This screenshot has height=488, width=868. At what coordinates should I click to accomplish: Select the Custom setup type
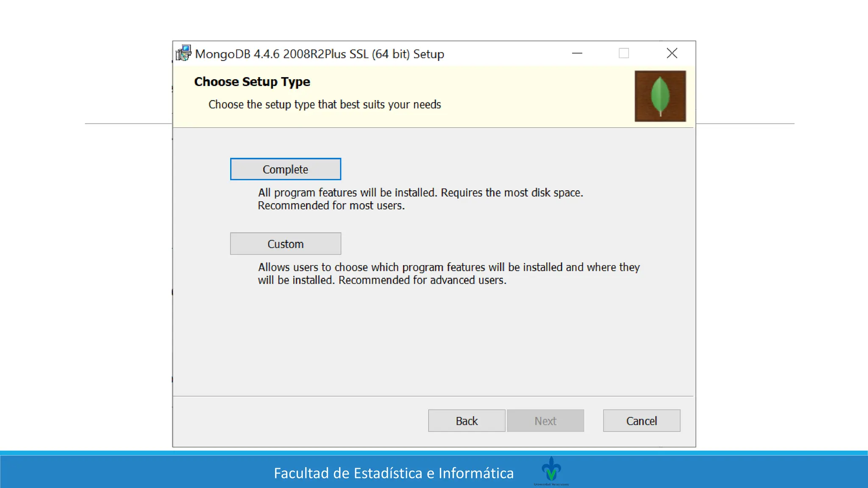(285, 244)
